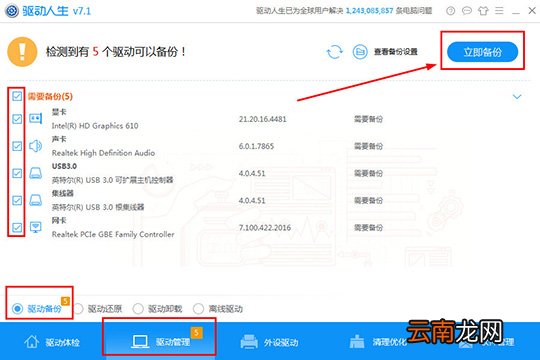Switch to the 清理优化 tab
Image resolution: width=540 pixels, height=360 pixels.
pos(378,342)
